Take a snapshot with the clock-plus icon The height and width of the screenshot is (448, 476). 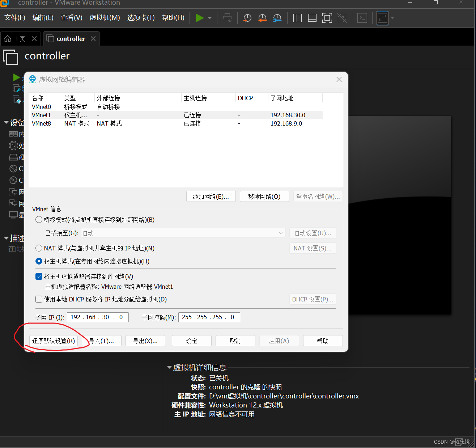[x=247, y=18]
